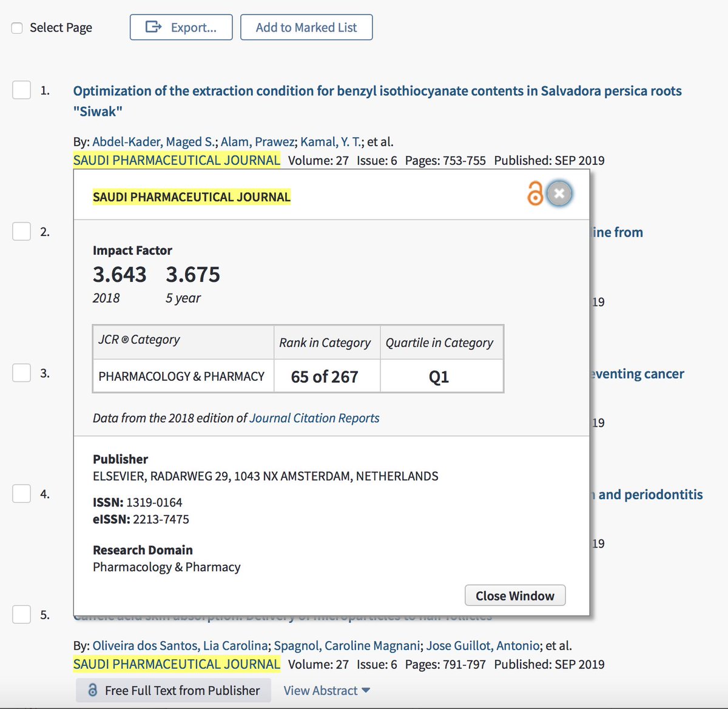Open author Alam, Prawez
The height and width of the screenshot is (709, 728).
coord(257,142)
